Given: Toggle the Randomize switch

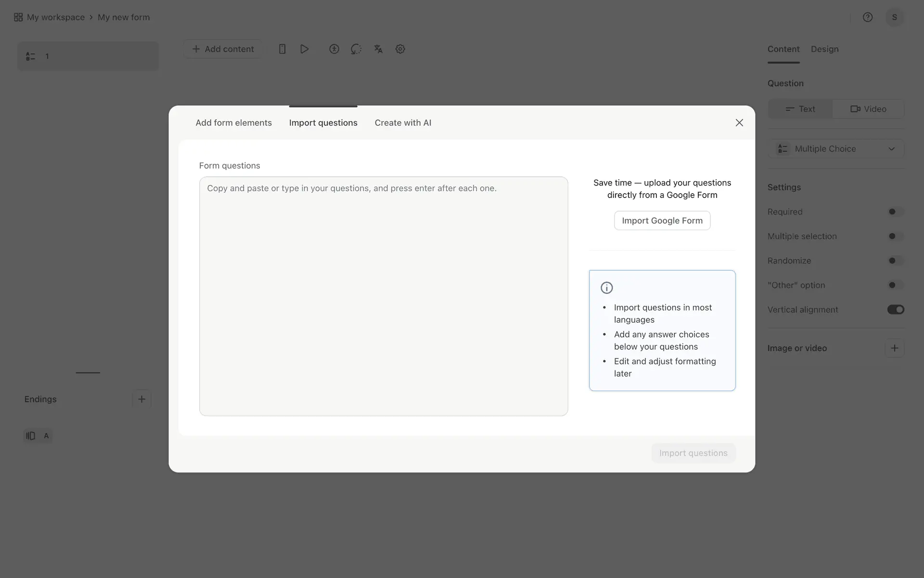Looking at the screenshot, I should (x=895, y=261).
